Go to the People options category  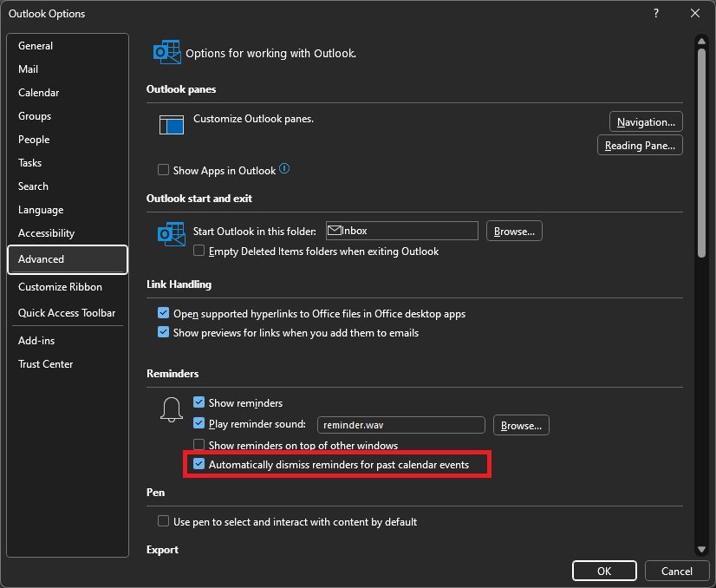pos(68,140)
